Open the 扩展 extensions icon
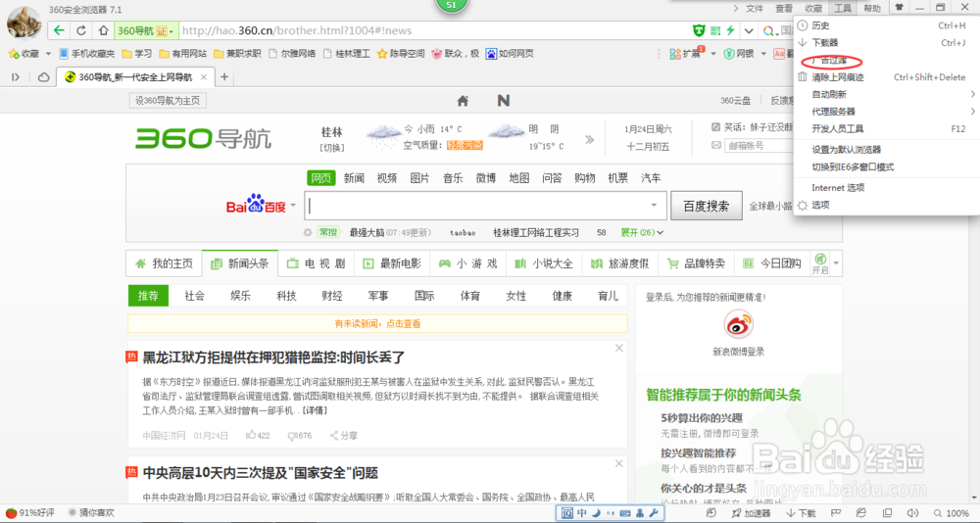Image resolution: width=980 pixels, height=523 pixels. (x=674, y=54)
